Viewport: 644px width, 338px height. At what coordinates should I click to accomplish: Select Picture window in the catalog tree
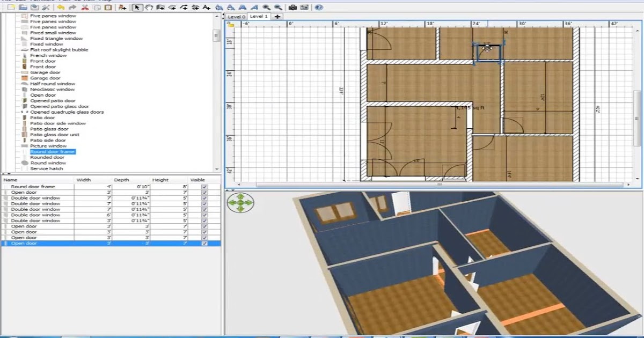pyautogui.click(x=48, y=146)
